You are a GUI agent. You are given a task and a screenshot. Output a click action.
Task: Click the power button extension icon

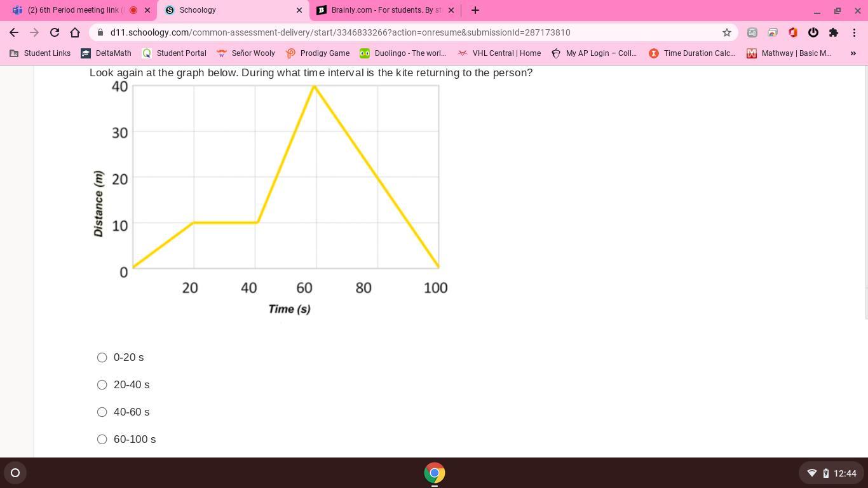click(x=813, y=32)
